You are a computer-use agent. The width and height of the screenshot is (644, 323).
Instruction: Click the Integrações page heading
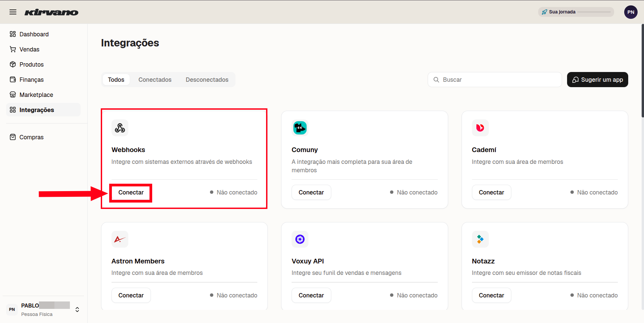click(x=130, y=43)
